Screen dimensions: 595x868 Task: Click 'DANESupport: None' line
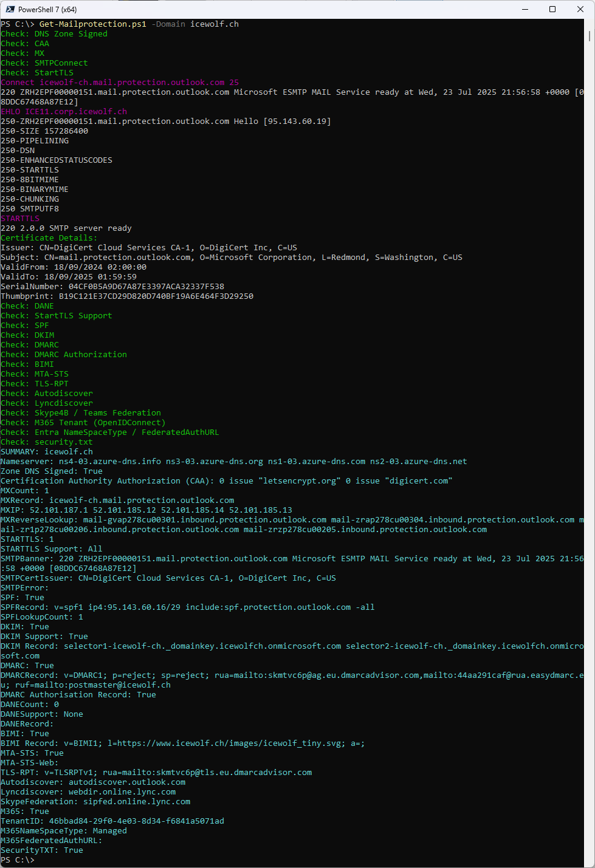pos(42,714)
